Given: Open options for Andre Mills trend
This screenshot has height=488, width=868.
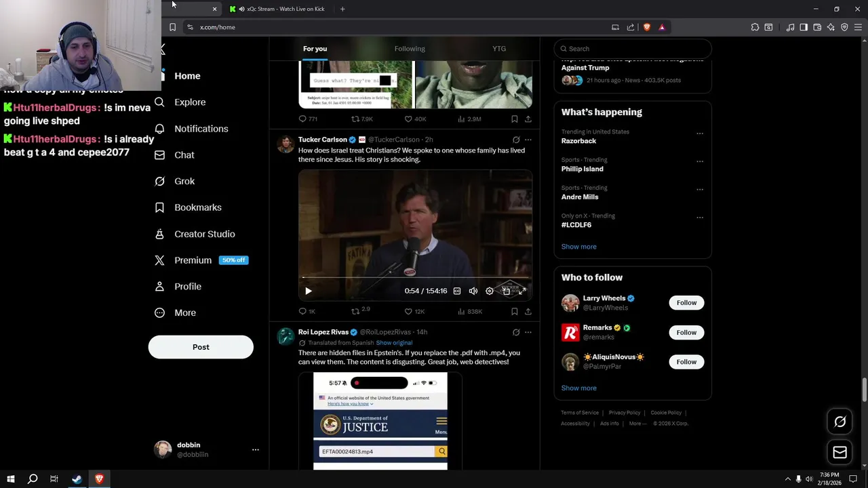Looking at the screenshot, I should [x=700, y=190].
